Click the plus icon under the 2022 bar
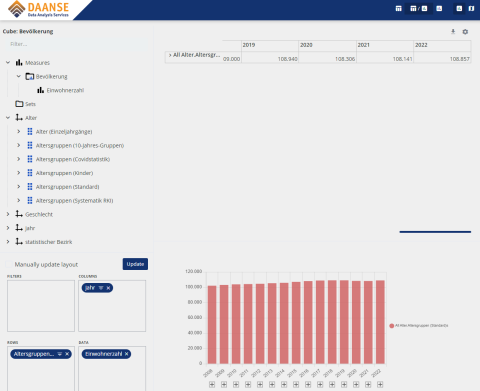The image size is (480, 391). point(380,384)
